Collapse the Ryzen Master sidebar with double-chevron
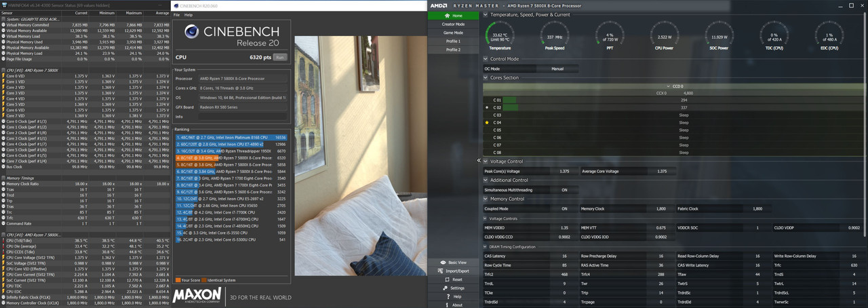868x308 pixels. point(479,161)
